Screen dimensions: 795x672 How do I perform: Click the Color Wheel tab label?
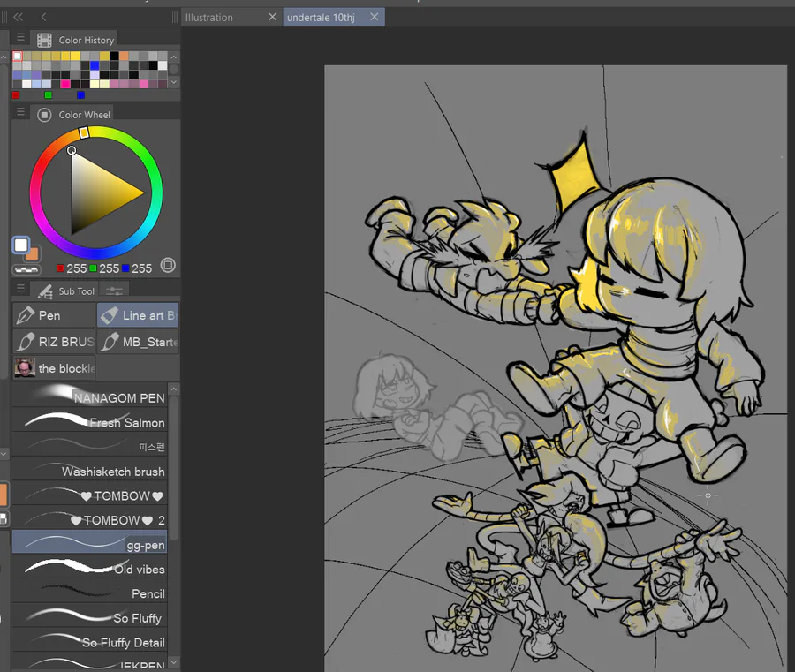coord(84,115)
